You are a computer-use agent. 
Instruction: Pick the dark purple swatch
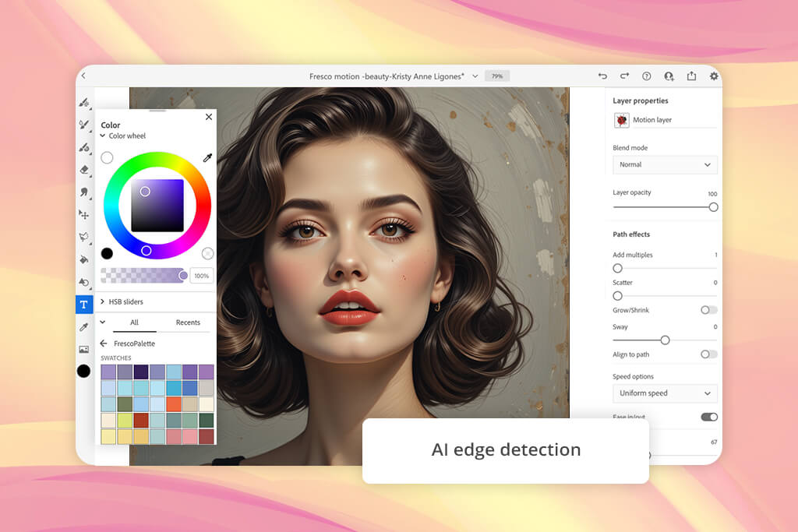click(x=141, y=372)
